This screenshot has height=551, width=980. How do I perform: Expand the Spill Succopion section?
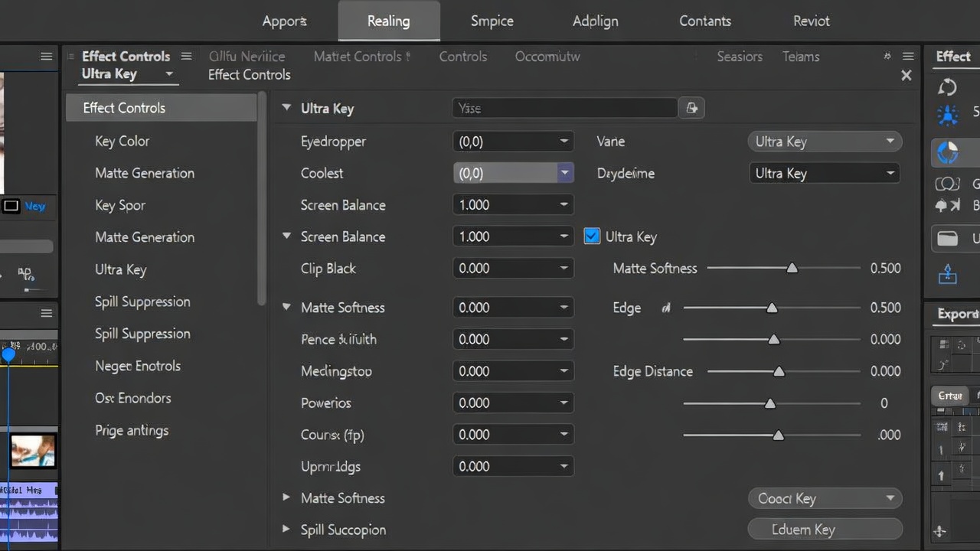286,530
